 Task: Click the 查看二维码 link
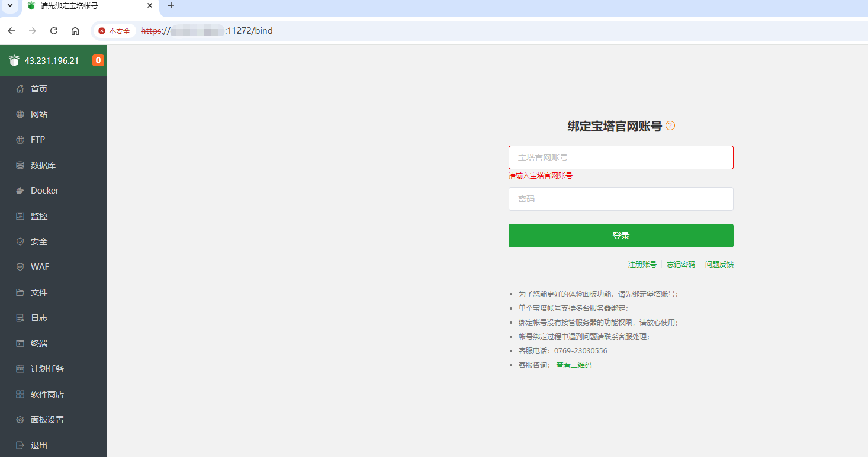(x=574, y=365)
